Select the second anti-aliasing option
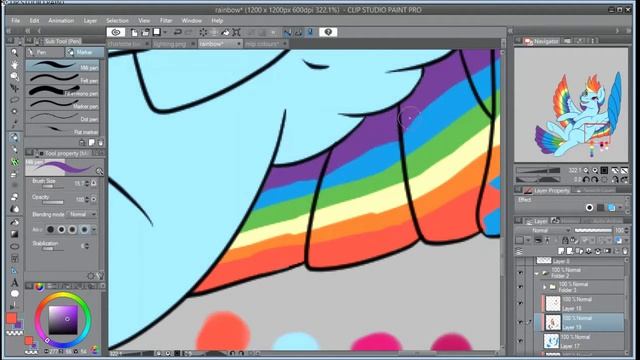640x360 pixels. pyautogui.click(x=61, y=229)
